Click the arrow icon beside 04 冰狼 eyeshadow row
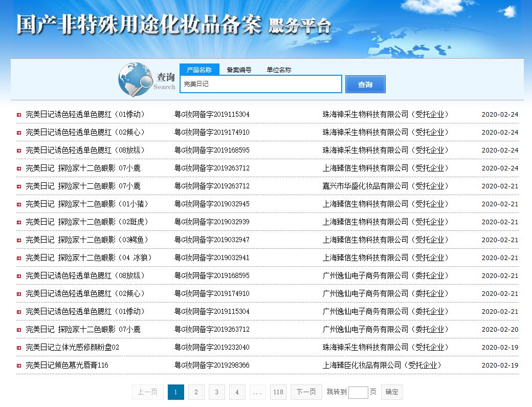532x407 pixels. (19, 258)
